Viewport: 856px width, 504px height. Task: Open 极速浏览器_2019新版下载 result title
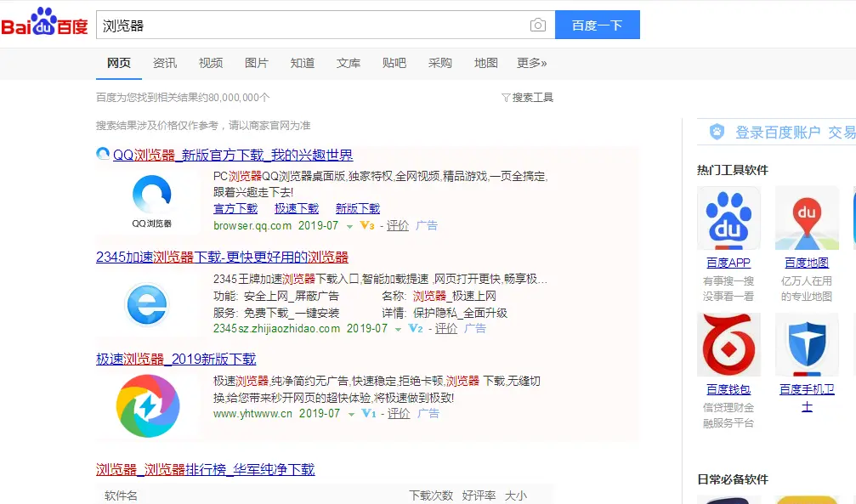(176, 360)
